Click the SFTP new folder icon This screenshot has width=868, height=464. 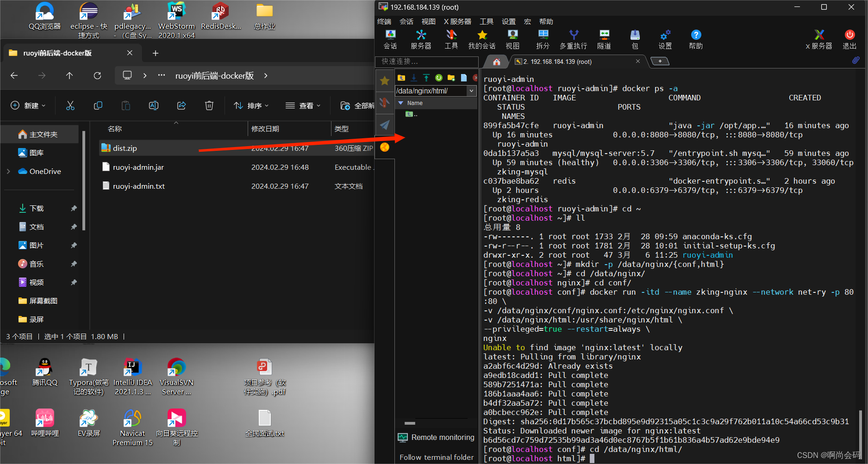[x=451, y=78]
